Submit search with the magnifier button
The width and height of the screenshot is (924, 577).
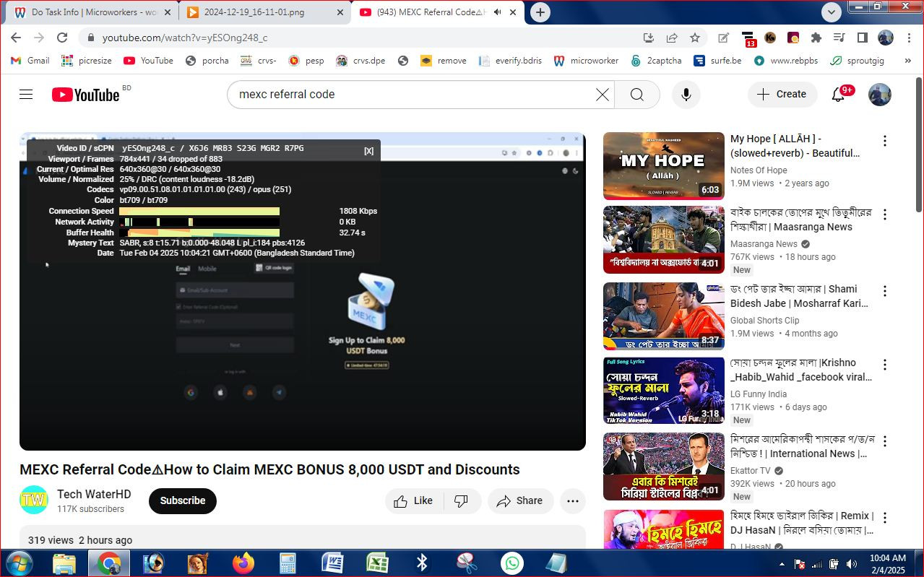point(636,95)
